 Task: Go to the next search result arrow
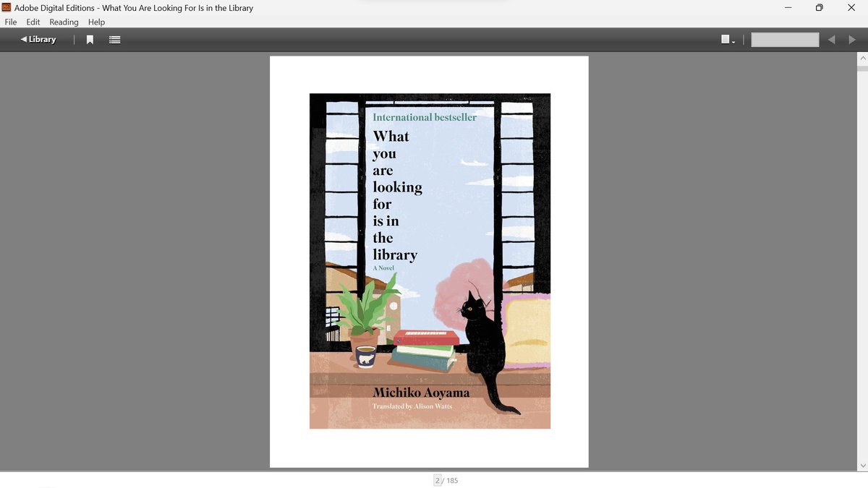851,40
